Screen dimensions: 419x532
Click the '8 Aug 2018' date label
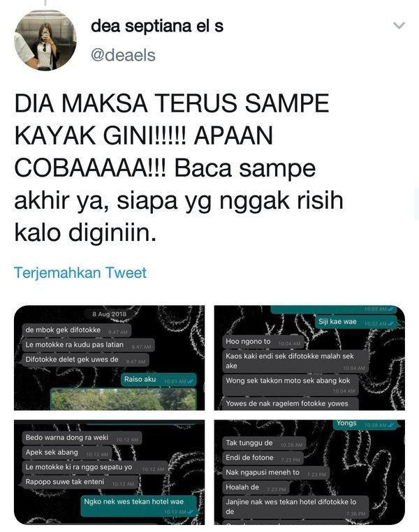[109, 314]
